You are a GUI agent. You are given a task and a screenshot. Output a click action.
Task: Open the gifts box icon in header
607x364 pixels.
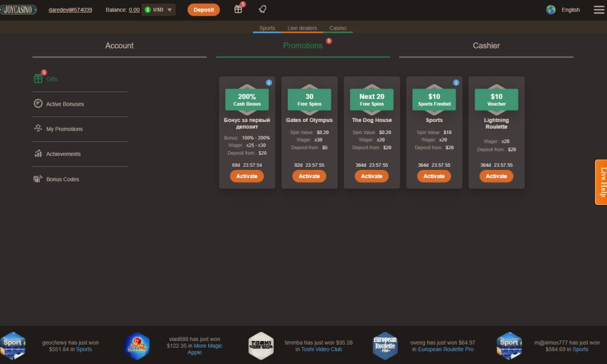coord(238,9)
